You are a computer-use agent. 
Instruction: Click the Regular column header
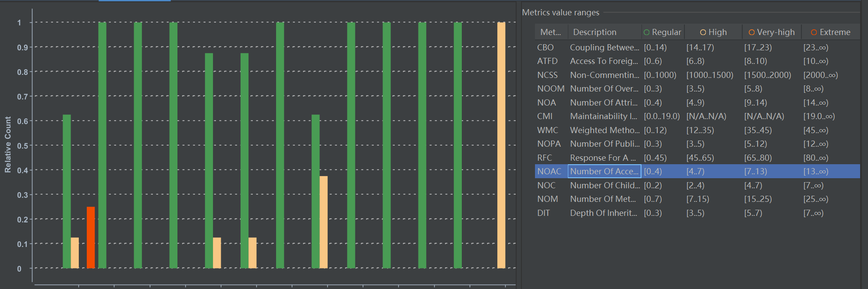point(663,32)
